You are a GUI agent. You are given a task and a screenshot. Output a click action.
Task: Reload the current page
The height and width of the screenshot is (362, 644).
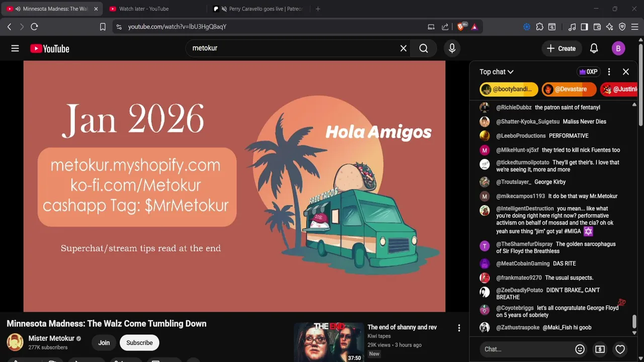click(x=34, y=27)
